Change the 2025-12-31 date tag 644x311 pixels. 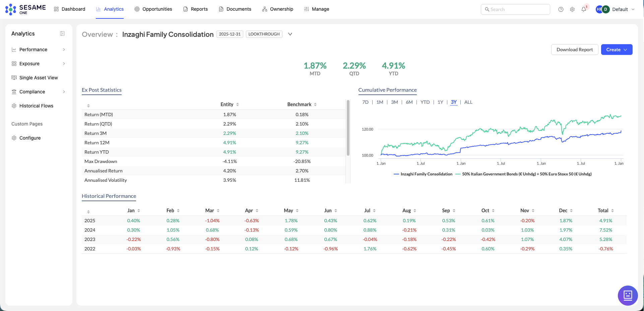point(230,34)
